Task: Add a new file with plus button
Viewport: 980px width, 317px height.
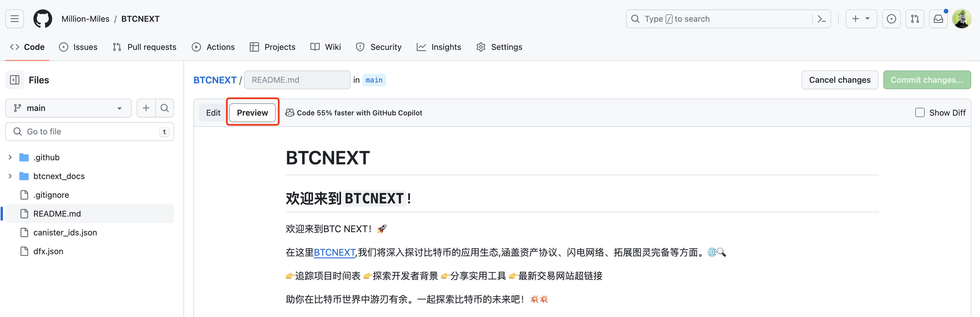Action: tap(146, 108)
